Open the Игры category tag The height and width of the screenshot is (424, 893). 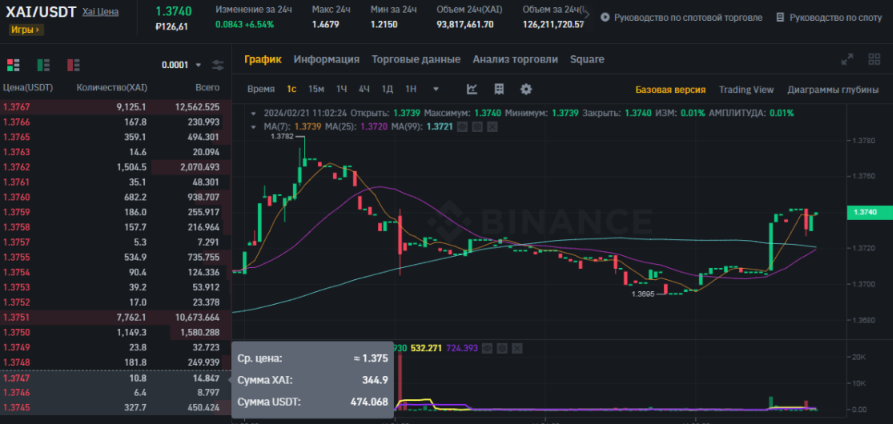(26, 30)
